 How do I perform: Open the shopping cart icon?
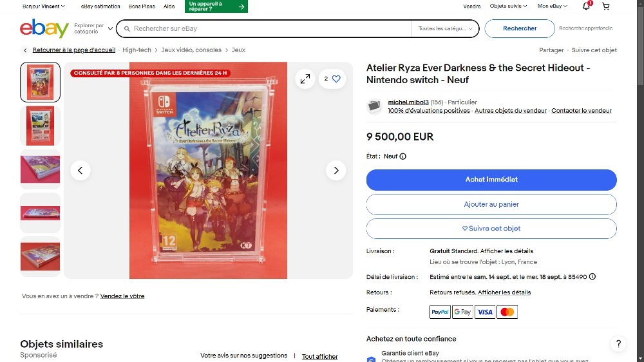606,6
